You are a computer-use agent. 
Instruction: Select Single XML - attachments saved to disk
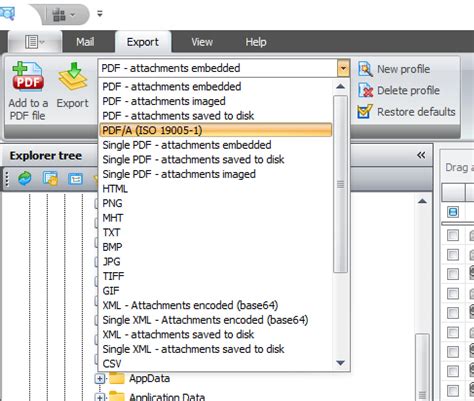click(215, 349)
